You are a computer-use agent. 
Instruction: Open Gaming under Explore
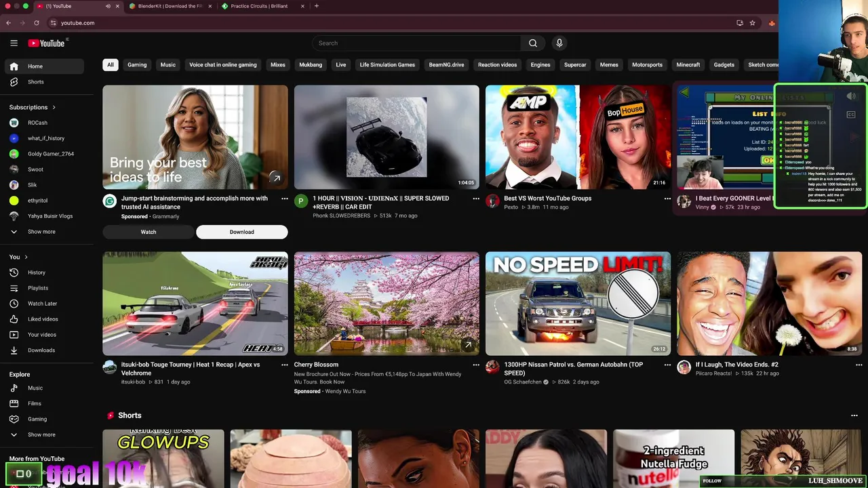point(45,420)
